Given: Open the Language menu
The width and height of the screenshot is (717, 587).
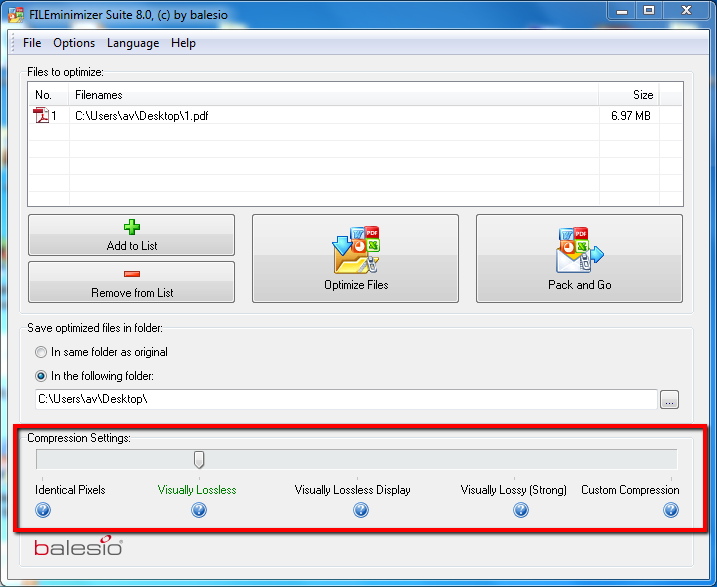Looking at the screenshot, I should pos(133,43).
